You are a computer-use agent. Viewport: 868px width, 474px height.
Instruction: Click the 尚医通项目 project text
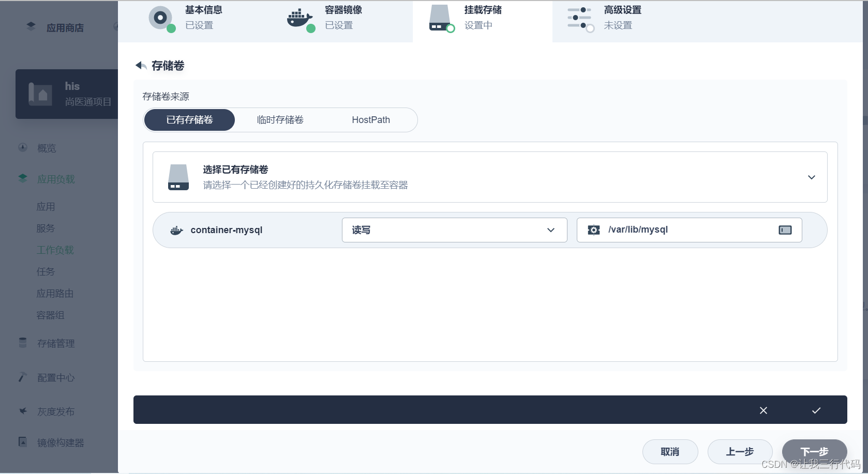[88, 102]
